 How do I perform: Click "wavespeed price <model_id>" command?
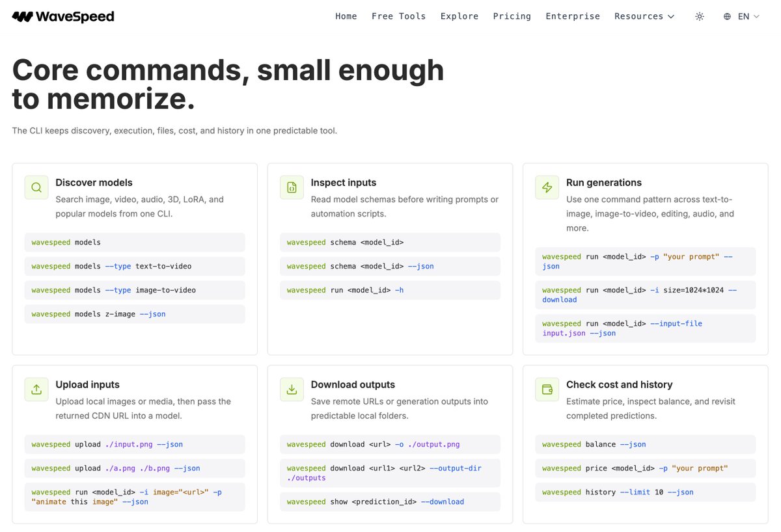[645, 468]
